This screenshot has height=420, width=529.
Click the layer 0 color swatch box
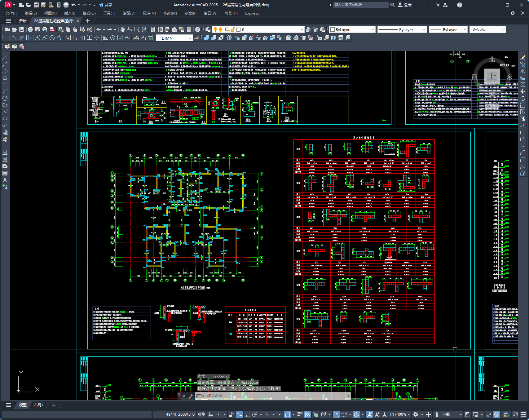click(x=239, y=29)
